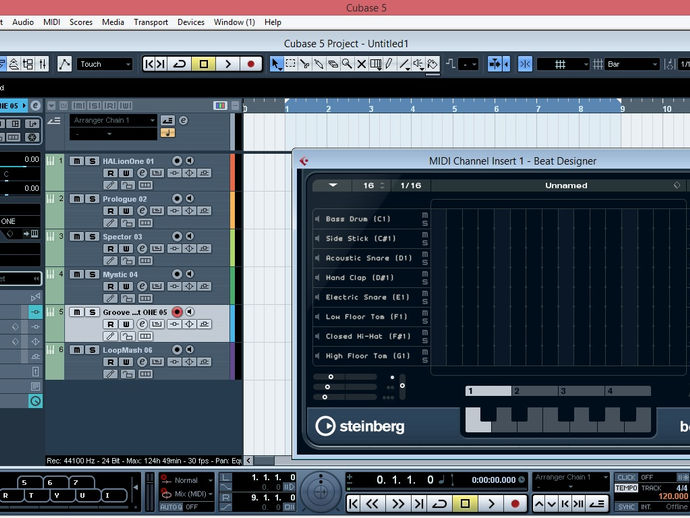
Task: Solo the Mystic 04 track
Action: pos(92,275)
